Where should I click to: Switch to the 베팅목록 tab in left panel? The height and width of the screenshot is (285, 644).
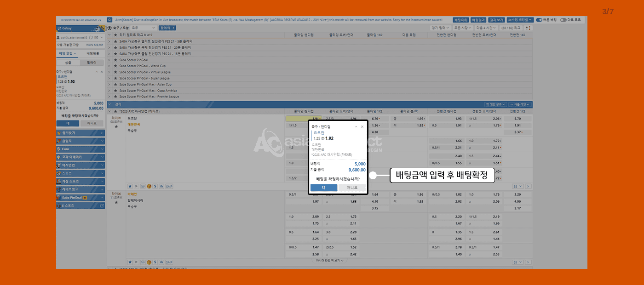point(93,53)
